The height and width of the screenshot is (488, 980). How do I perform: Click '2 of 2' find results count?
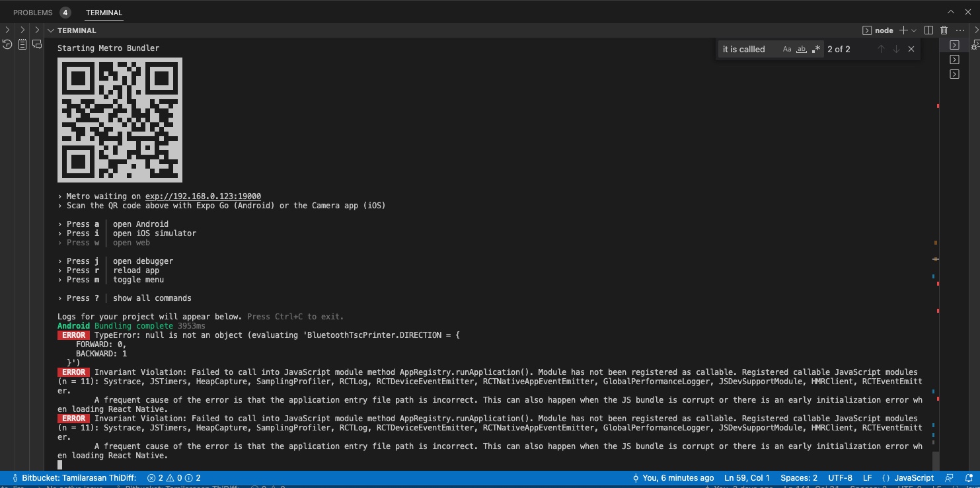click(x=839, y=49)
